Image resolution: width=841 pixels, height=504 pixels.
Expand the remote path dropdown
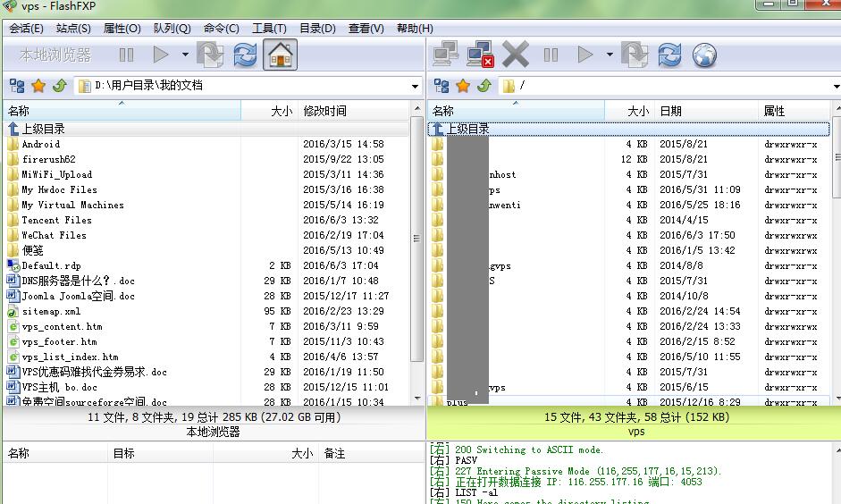point(837,86)
